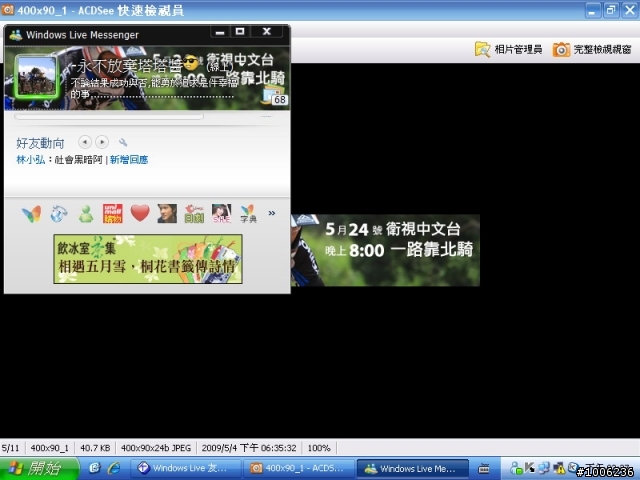Click the display name 永不放棄塔塔醬
The width and height of the screenshot is (640, 480).
tap(129, 65)
